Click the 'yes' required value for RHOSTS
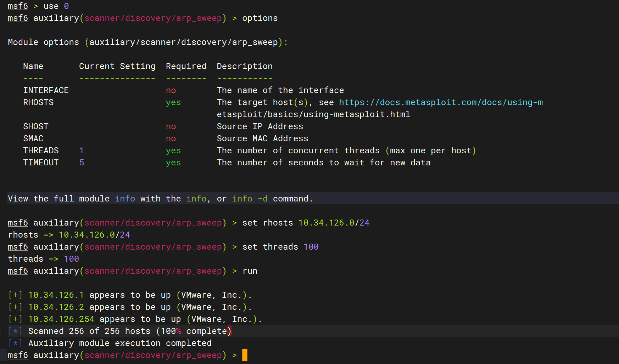 click(173, 102)
